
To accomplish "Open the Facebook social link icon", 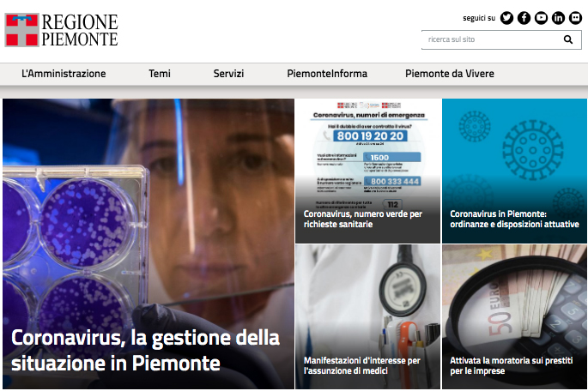I will pyautogui.click(x=524, y=18).
